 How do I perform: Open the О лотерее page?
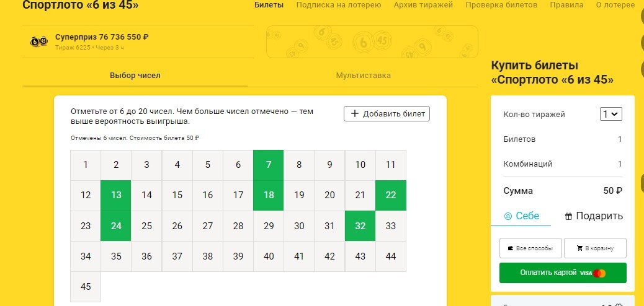click(x=615, y=5)
